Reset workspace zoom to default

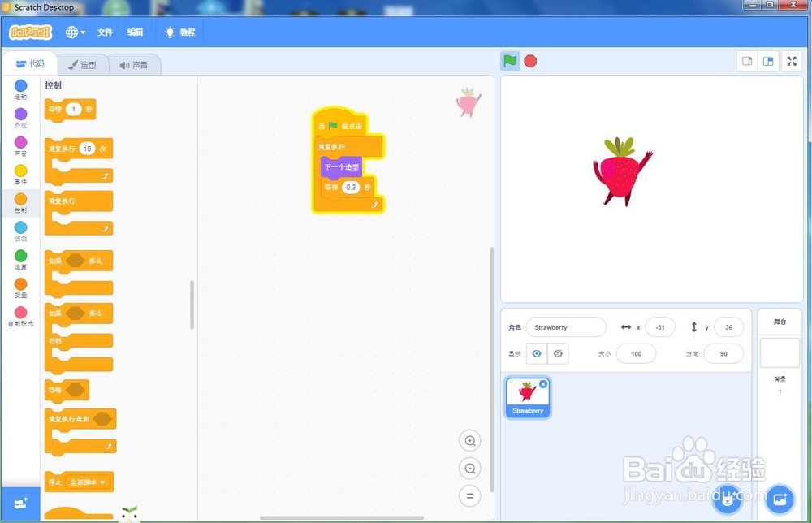[x=469, y=496]
